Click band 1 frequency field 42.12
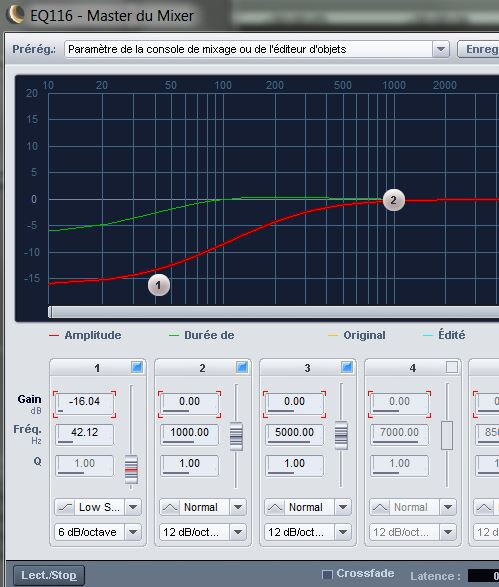This screenshot has height=587, width=499. pos(85,434)
